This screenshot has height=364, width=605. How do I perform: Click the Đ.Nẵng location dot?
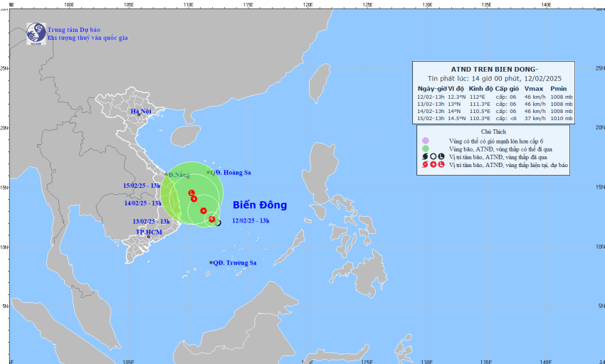167,175
